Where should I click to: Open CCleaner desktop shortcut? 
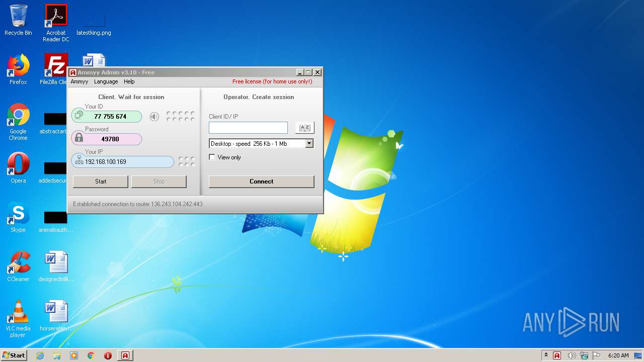coord(18,266)
